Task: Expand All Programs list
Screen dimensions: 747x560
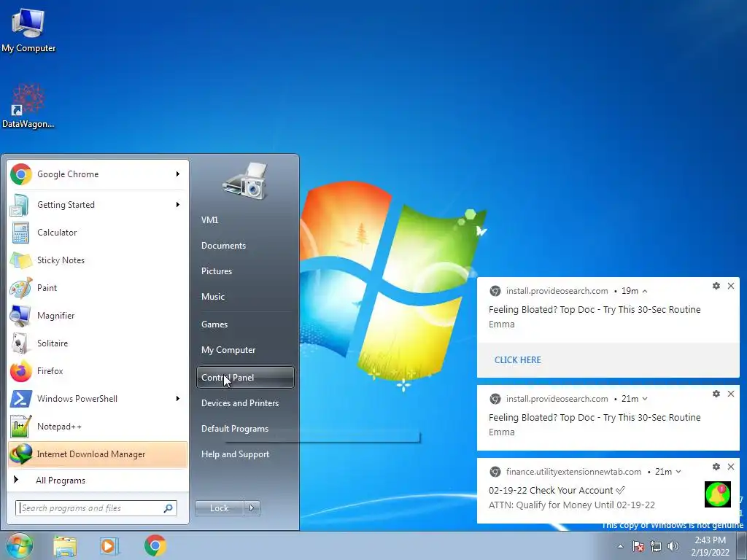Action: pyautogui.click(x=98, y=480)
